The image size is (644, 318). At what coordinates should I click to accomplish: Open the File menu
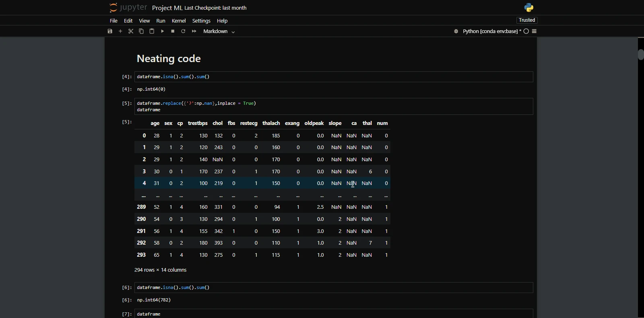[x=114, y=21]
